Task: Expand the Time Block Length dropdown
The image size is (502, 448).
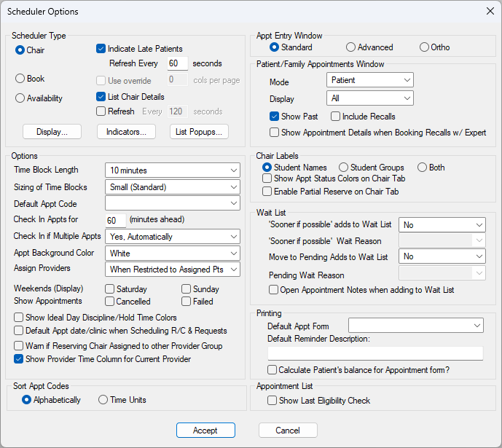Action: [x=173, y=170]
